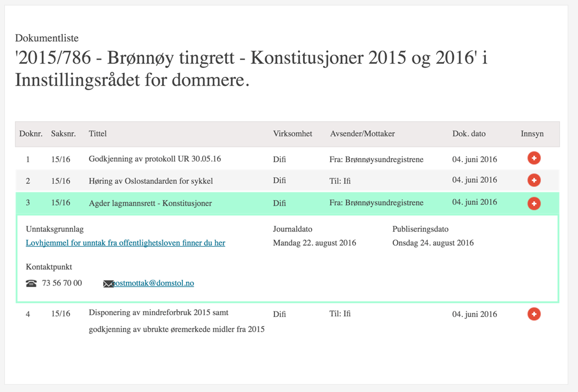This screenshot has height=392, width=578.
Task: Click 'Difi' in row 1
Action: click(x=279, y=159)
